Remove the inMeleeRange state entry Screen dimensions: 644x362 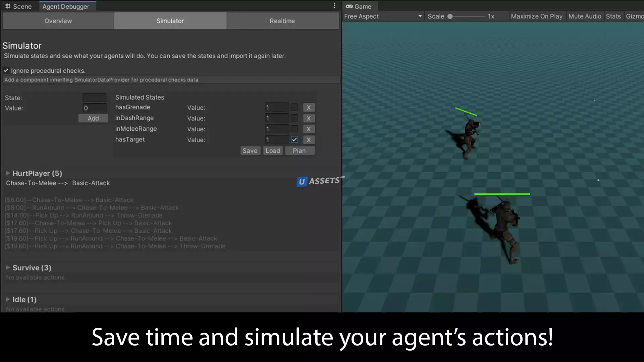click(x=309, y=129)
